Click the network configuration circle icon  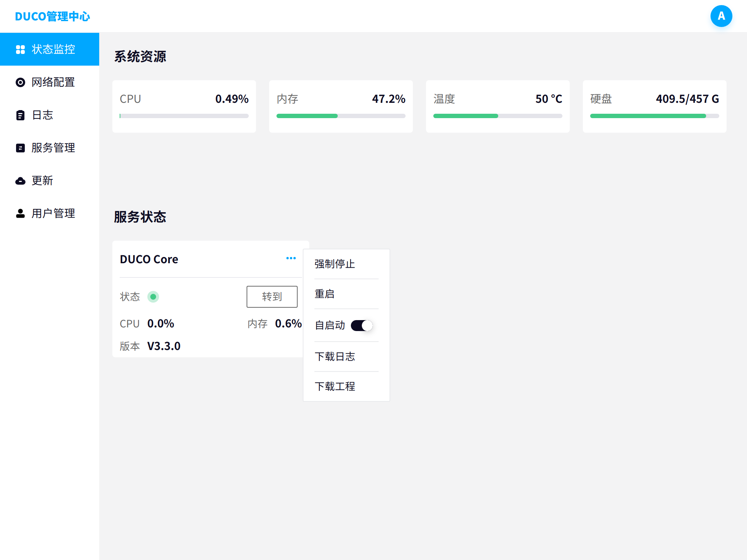20,82
